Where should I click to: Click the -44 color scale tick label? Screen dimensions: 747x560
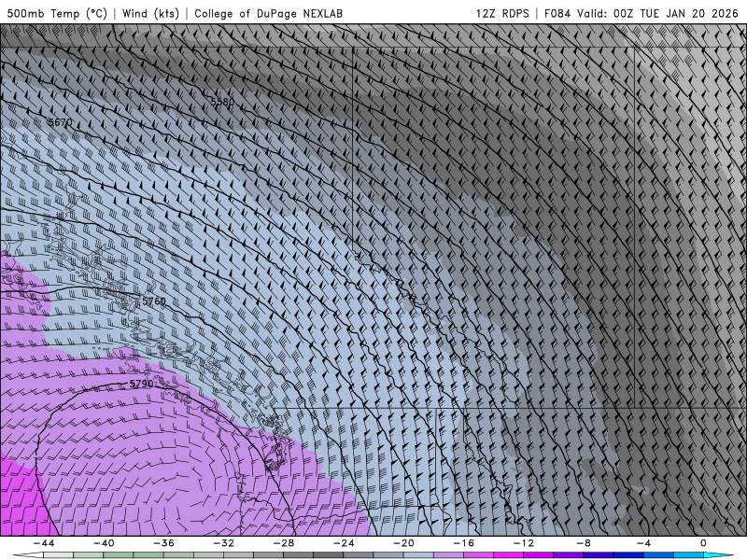pyautogui.click(x=44, y=543)
